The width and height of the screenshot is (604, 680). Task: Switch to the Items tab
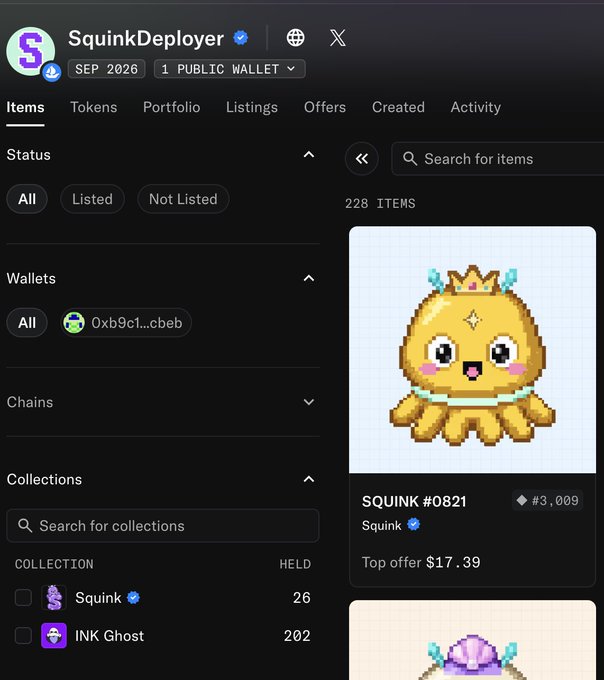tap(25, 107)
